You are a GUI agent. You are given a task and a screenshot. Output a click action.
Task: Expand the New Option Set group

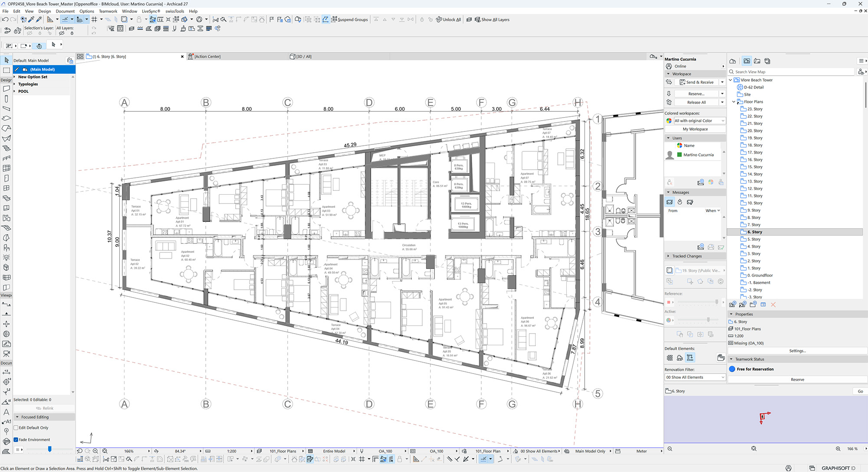pos(14,77)
